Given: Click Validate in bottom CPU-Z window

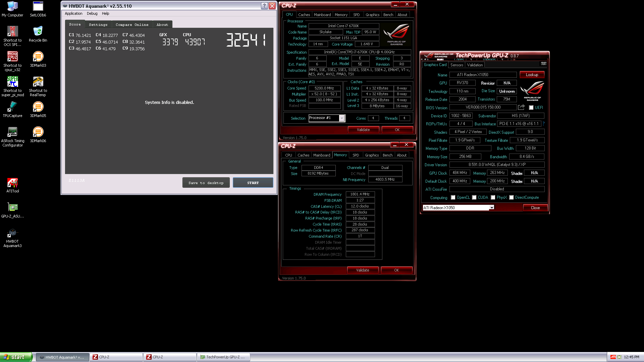Looking at the screenshot, I should tap(363, 270).
